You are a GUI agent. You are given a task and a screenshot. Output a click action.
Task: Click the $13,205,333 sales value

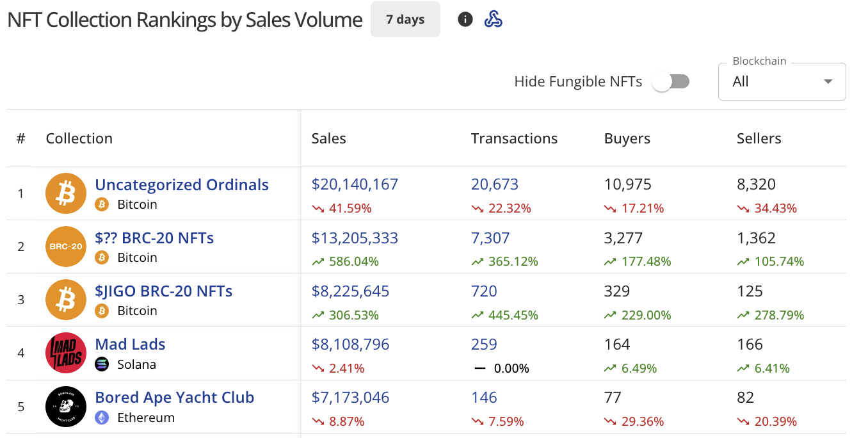[355, 238]
